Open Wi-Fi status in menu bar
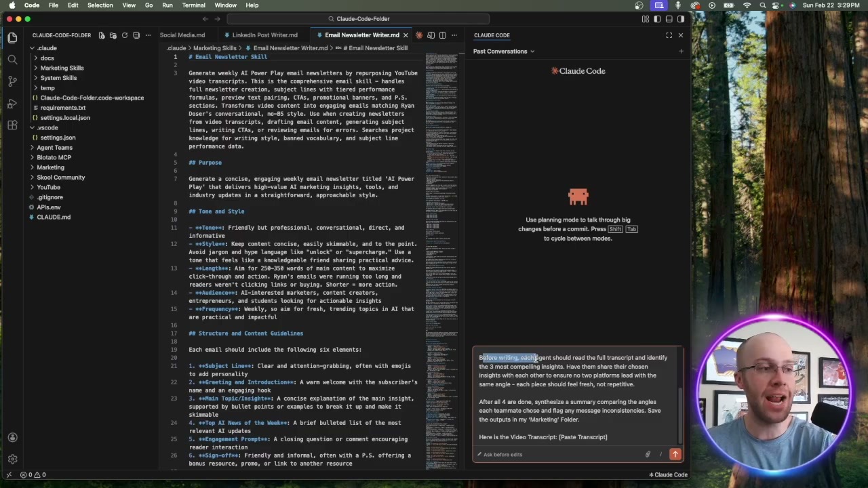The width and height of the screenshot is (868, 488). click(x=747, y=5)
